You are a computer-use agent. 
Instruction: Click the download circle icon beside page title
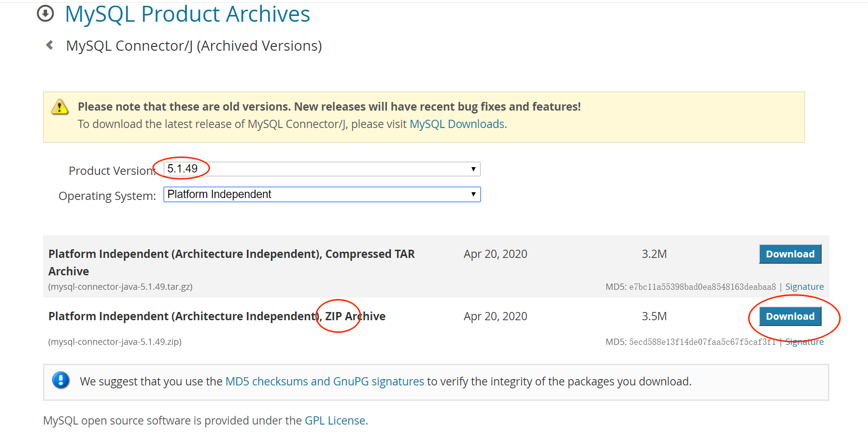click(45, 14)
